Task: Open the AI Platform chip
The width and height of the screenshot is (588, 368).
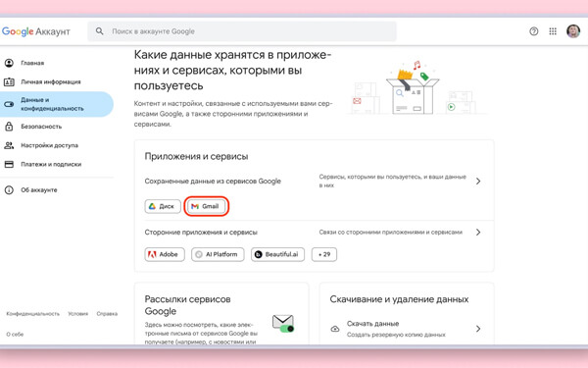Action: tap(218, 254)
